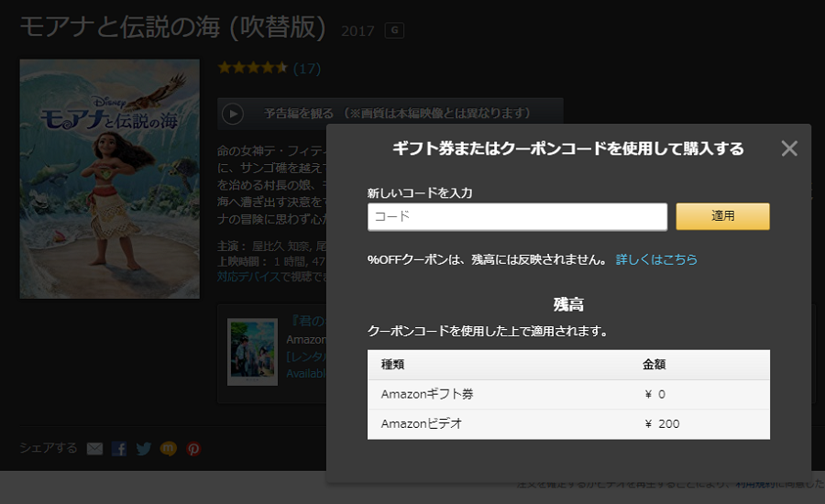Image resolution: width=825 pixels, height=504 pixels.
Task: Select the Amazonビデオ row label
Action: [x=422, y=423]
